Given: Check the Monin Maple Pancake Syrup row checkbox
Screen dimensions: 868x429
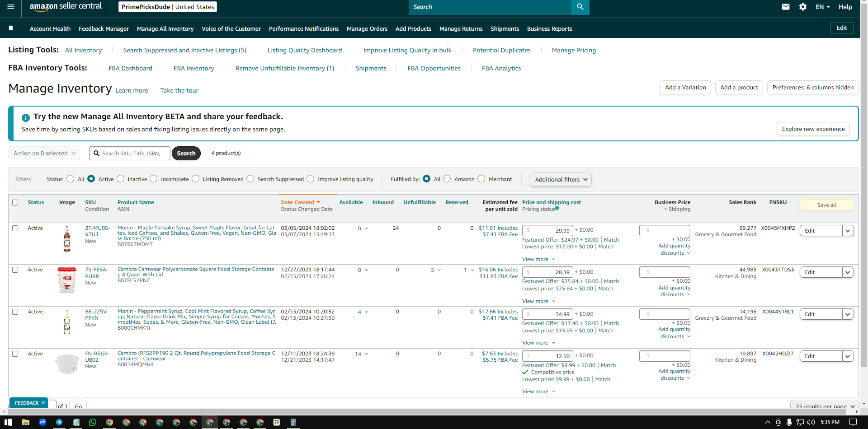Looking at the screenshot, I should [15, 228].
